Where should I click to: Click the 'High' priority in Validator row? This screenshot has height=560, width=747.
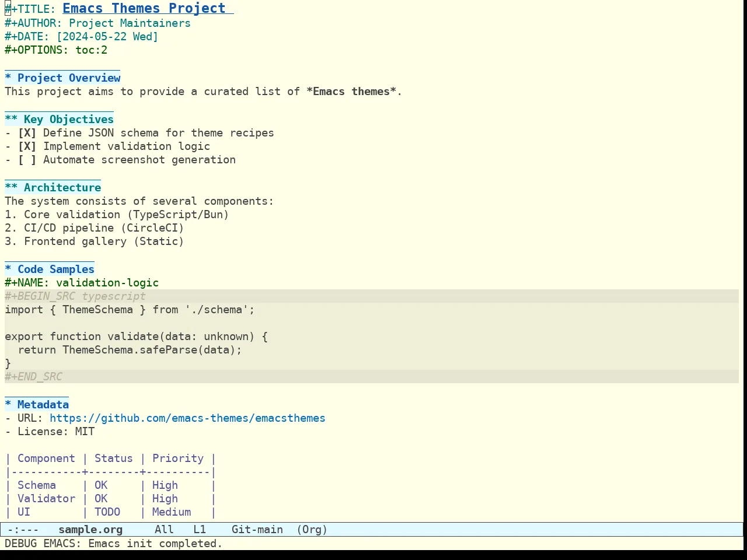pos(165,499)
